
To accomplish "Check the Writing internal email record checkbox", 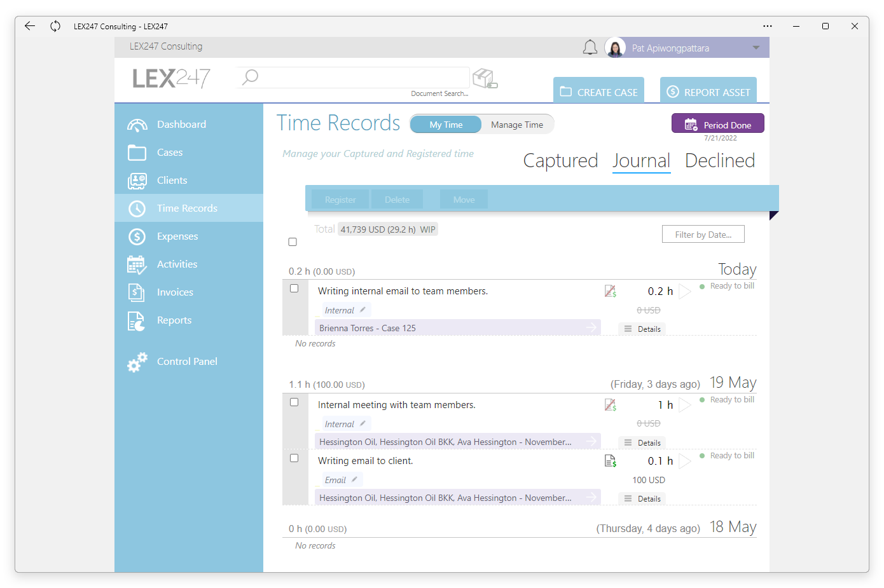I will pos(294,288).
